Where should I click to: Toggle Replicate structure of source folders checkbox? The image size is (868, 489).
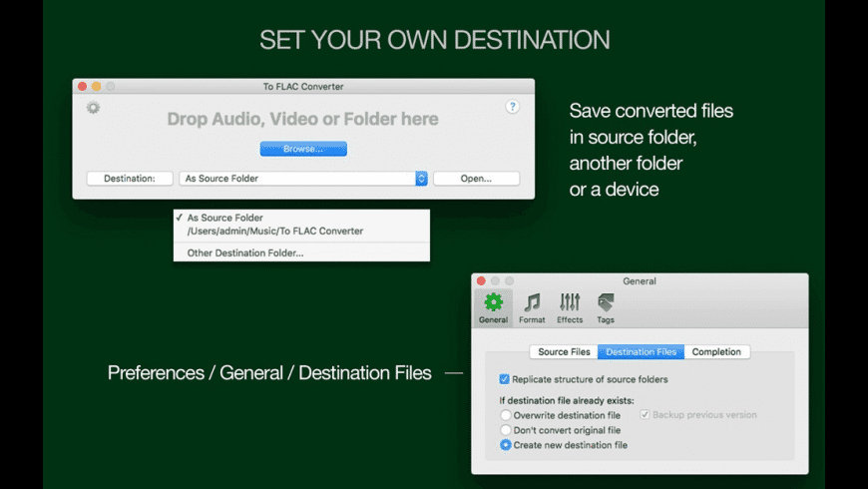coord(504,379)
